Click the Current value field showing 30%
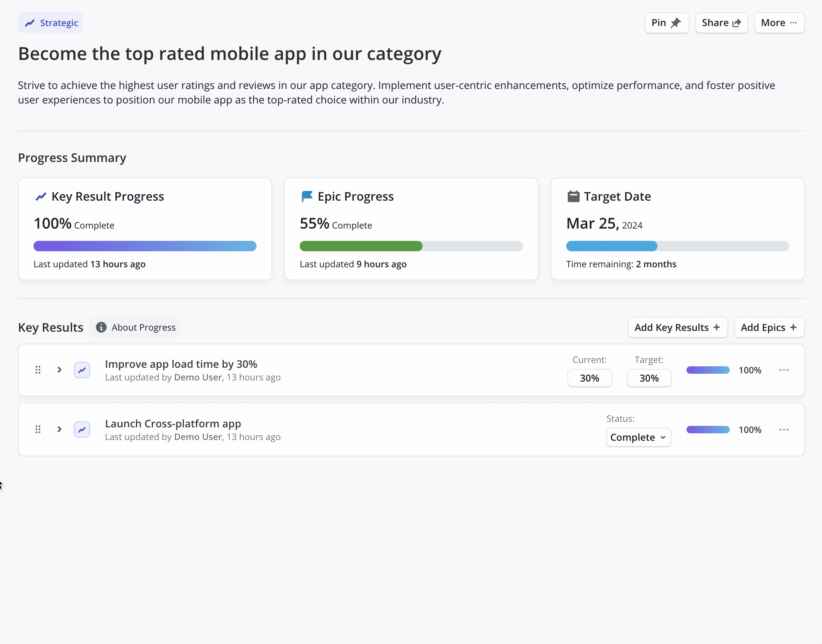Screen dimensions: 822x644 coord(589,378)
